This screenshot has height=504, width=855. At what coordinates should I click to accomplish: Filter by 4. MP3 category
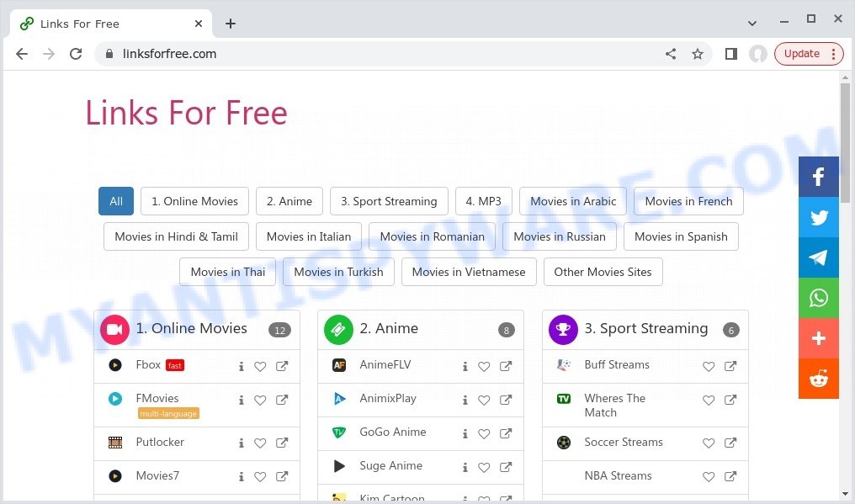(484, 201)
